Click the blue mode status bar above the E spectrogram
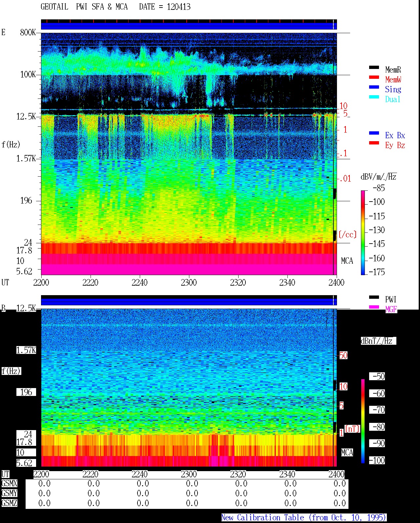This screenshot has width=420, height=523. 189,26
